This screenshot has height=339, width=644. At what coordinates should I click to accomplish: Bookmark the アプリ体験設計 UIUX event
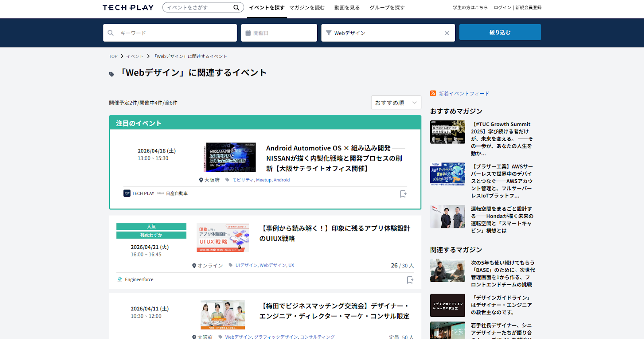(410, 280)
